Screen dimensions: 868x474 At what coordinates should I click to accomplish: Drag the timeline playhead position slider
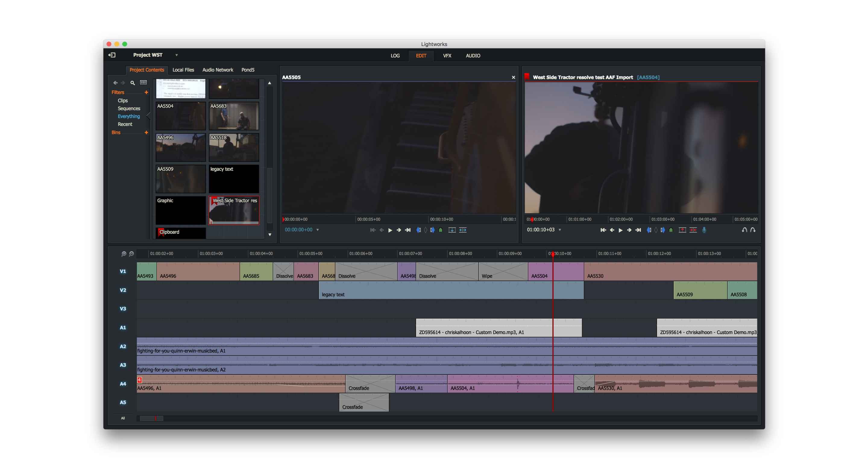(552, 253)
